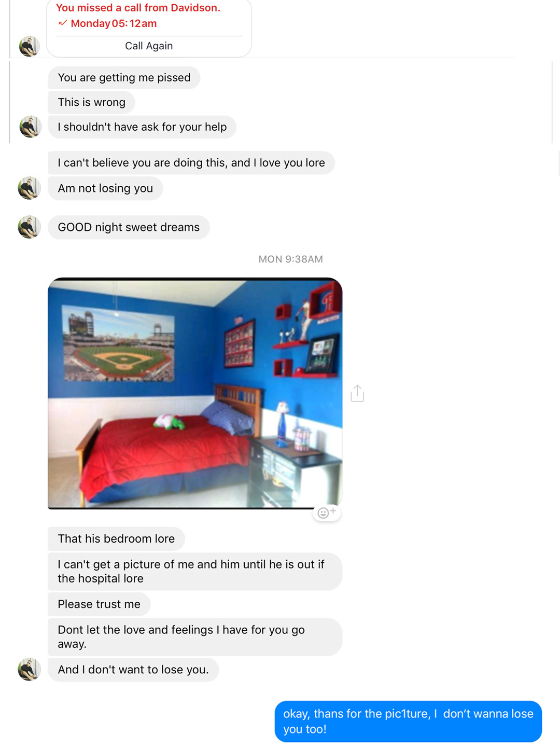
Task: Select the "This is wrong" message bubble
Action: [x=92, y=102]
